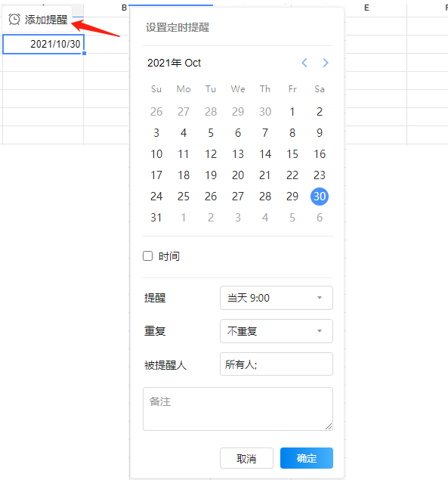
Task: Click the dropdown arrow beside 当天 9:00
Action: click(x=320, y=298)
